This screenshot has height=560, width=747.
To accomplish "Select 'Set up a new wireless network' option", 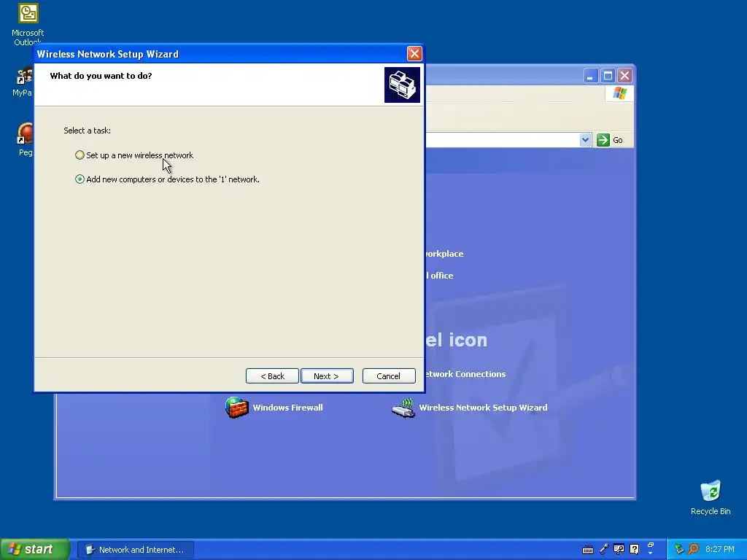I will [x=134, y=155].
